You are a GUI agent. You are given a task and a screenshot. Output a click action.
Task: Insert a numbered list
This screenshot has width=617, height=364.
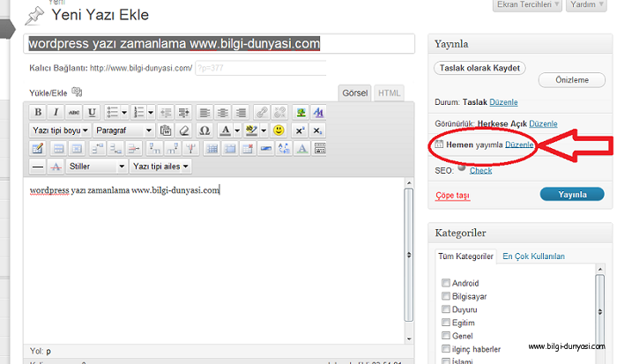coord(139,112)
